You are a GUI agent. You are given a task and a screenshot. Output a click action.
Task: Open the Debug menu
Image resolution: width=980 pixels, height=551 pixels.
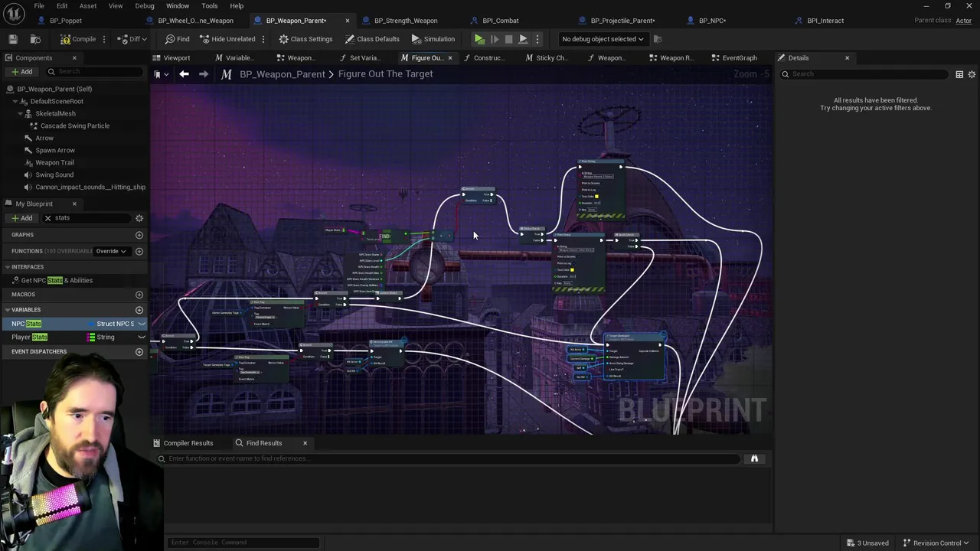pyautogui.click(x=145, y=6)
